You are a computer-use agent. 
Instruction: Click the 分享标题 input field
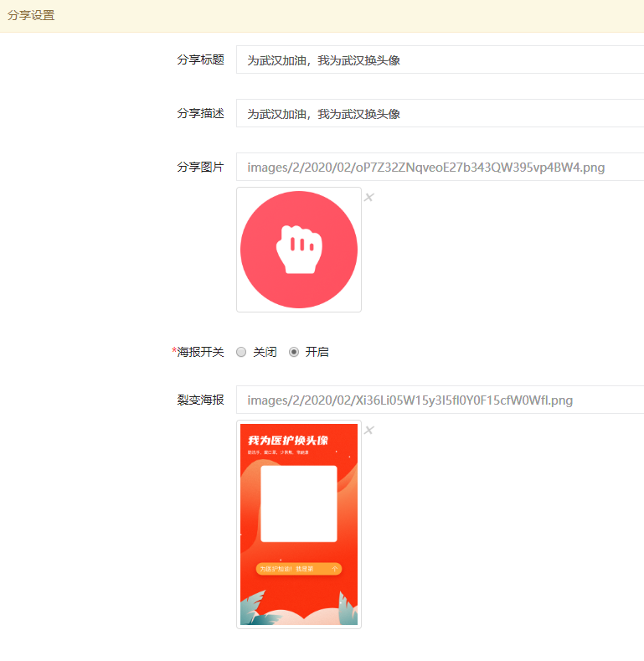(440, 59)
